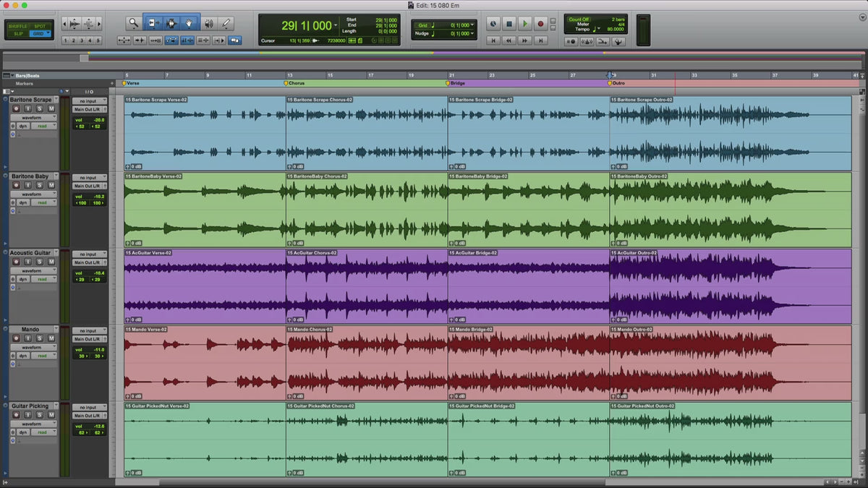
Task: Choose the Pencil tool
Action: coord(226,23)
